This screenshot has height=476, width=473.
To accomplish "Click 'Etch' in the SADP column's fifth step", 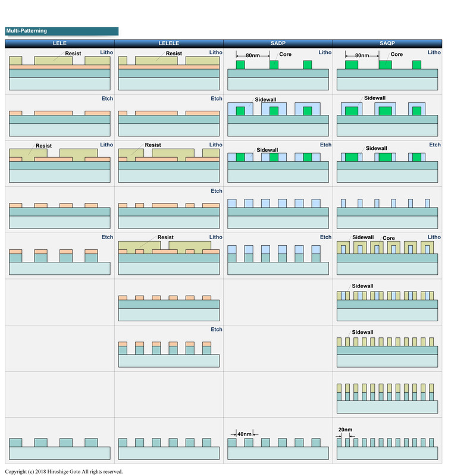I will 326,237.
